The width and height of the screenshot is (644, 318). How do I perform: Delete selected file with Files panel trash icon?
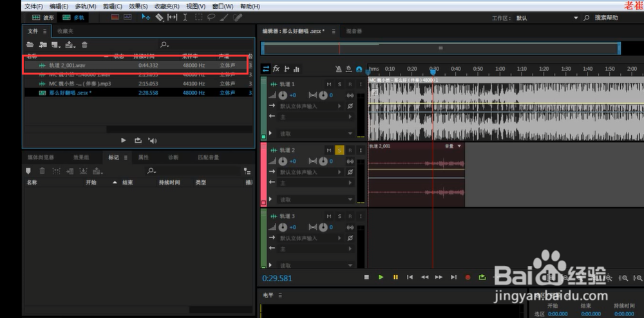point(84,44)
